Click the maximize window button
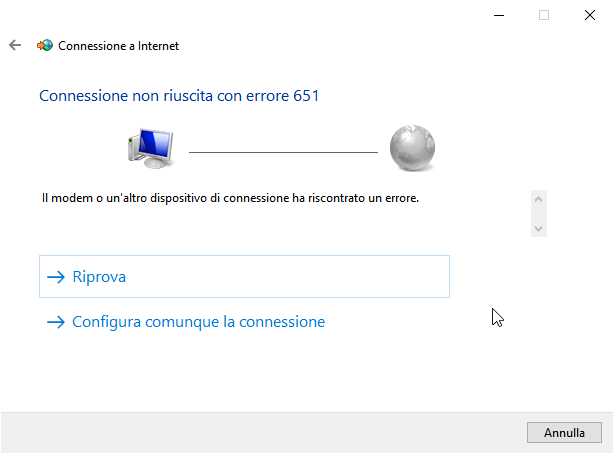Viewport: 614px width, 454px height. pyautogui.click(x=544, y=15)
